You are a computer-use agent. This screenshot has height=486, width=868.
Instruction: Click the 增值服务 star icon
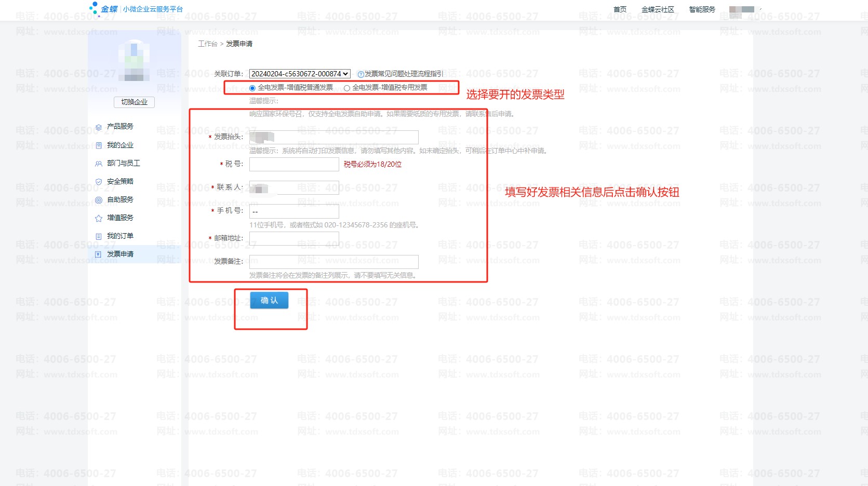click(99, 218)
